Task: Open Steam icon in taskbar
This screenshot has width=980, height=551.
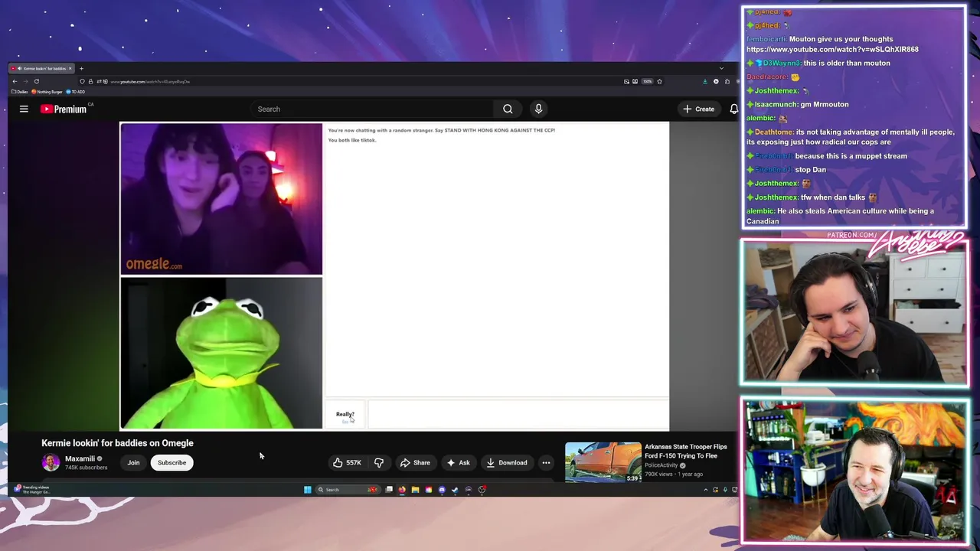Action: [x=455, y=490]
